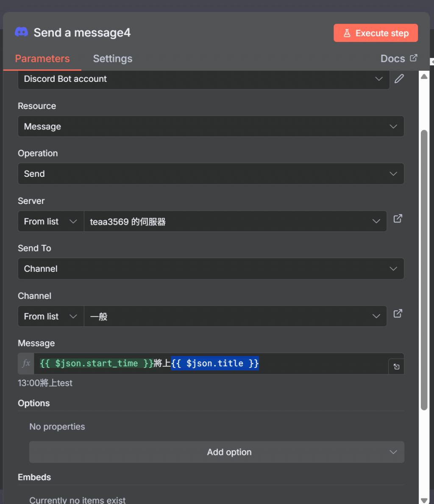Click the {{ $json.start_time }} expression token
Screen dimensions: 434x504
pyautogui.click(x=97, y=363)
